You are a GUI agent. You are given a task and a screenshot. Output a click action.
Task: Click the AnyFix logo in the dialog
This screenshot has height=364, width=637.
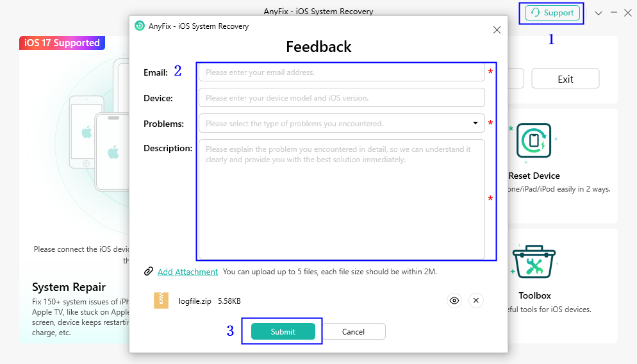139,26
